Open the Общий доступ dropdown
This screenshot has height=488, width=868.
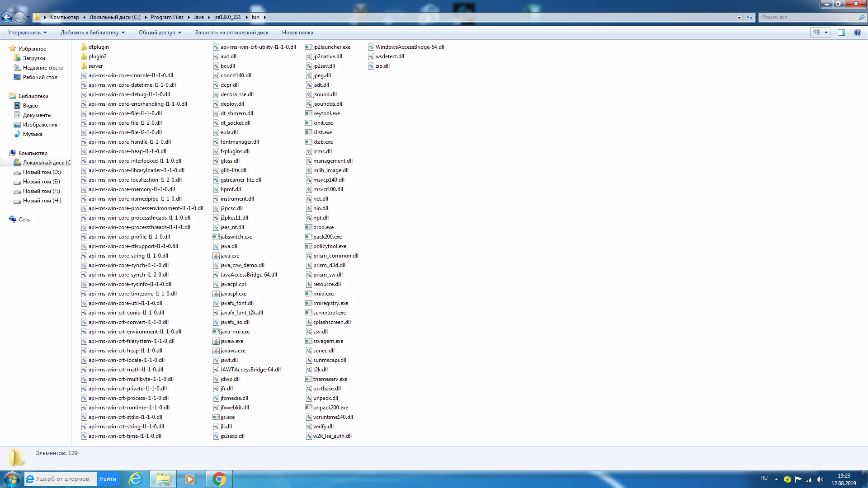point(160,33)
